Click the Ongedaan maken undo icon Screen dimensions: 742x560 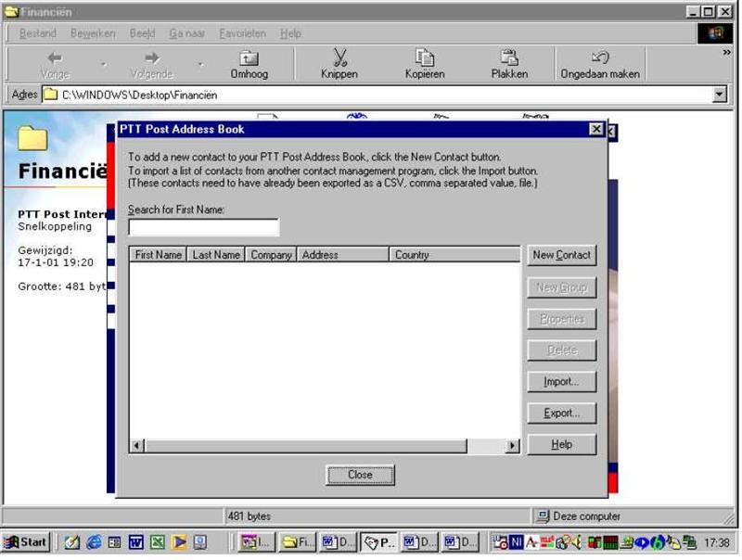click(600, 57)
